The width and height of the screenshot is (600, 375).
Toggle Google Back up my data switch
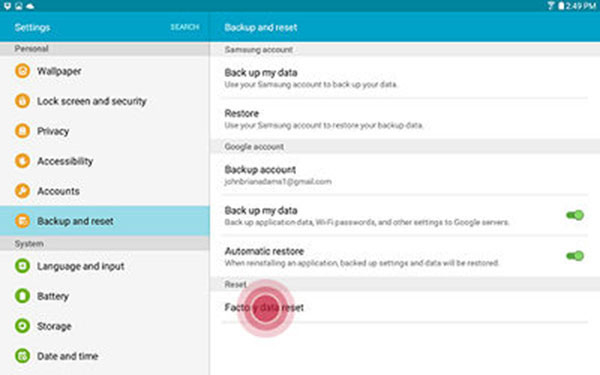[575, 215]
